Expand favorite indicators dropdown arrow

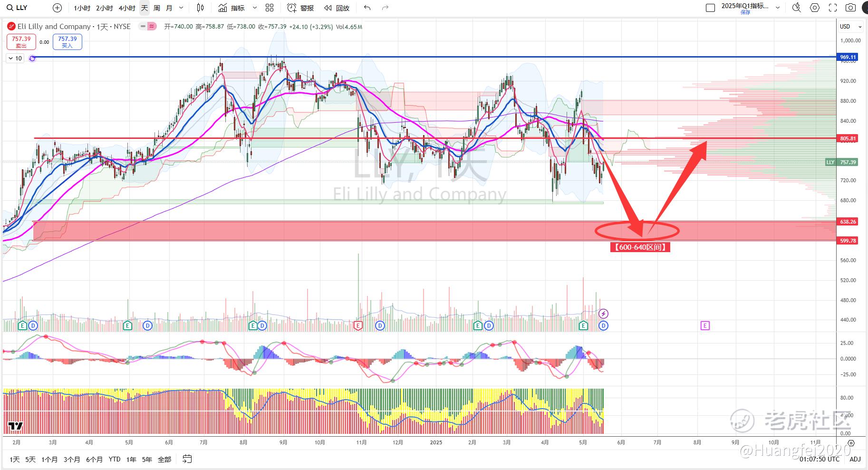tap(255, 8)
